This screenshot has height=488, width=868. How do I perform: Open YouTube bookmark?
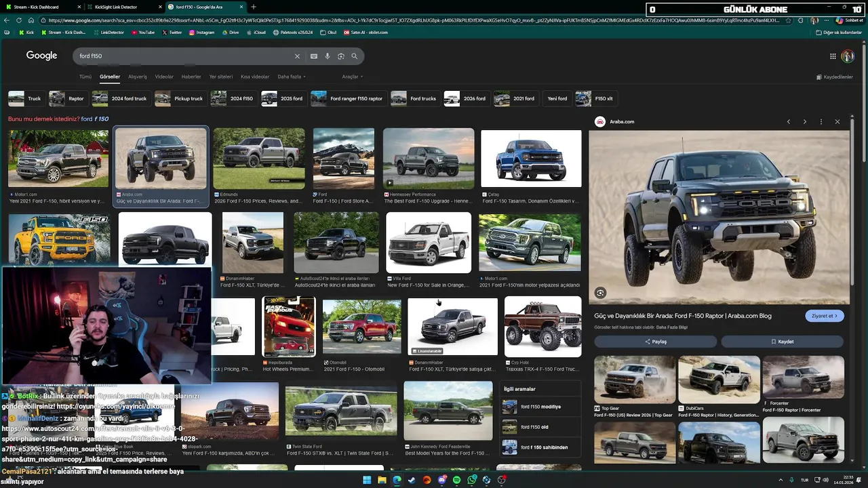pyautogui.click(x=142, y=33)
